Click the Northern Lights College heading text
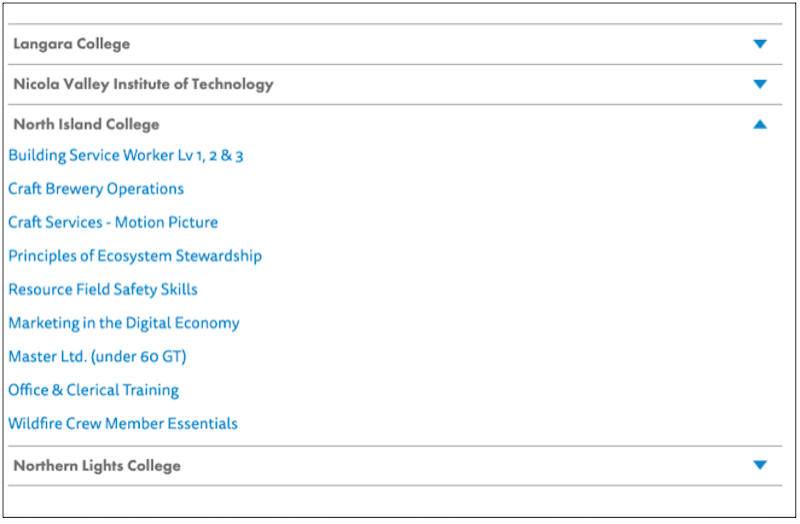Viewport: 800px width, 524px height. (97, 466)
